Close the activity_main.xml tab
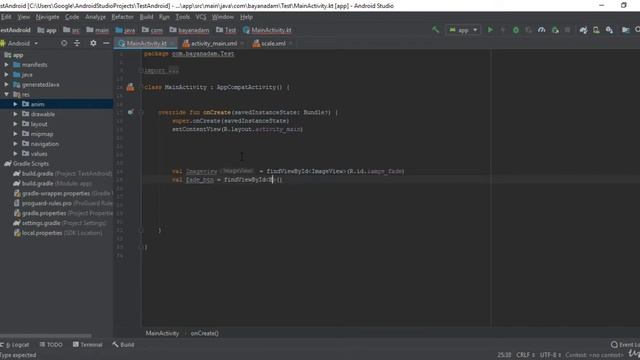Screen dimensions: 640x360 (x=242, y=43)
